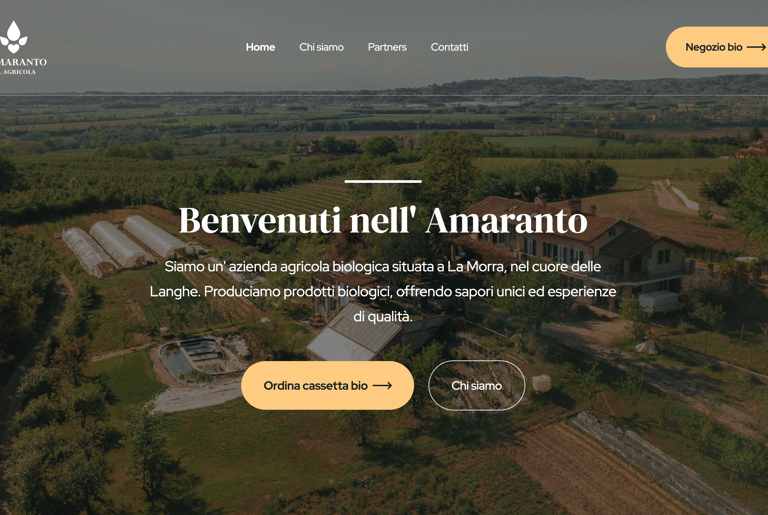This screenshot has height=515, width=768.
Task: Click the Ordina cassetta bio button
Action: click(327, 386)
